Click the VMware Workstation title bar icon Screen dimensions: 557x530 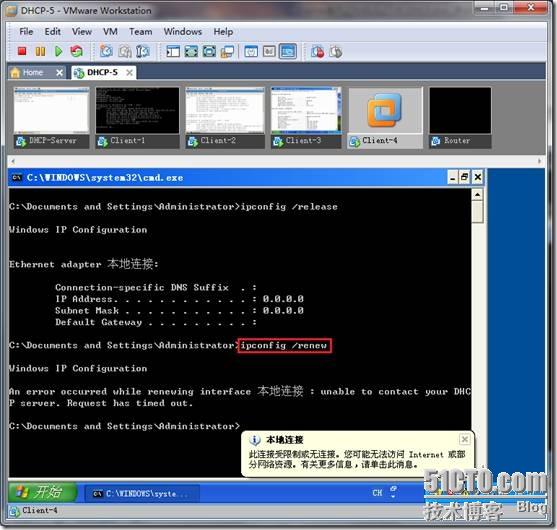11,11
